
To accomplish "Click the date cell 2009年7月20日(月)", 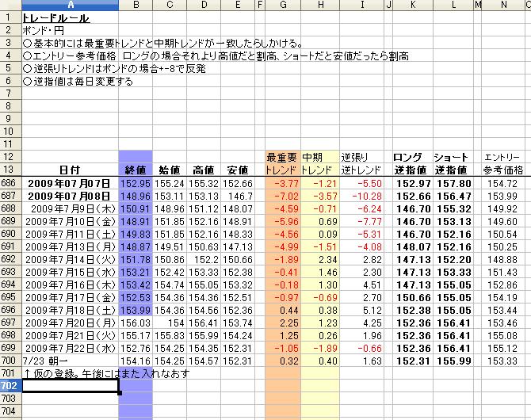I will pos(69,323).
